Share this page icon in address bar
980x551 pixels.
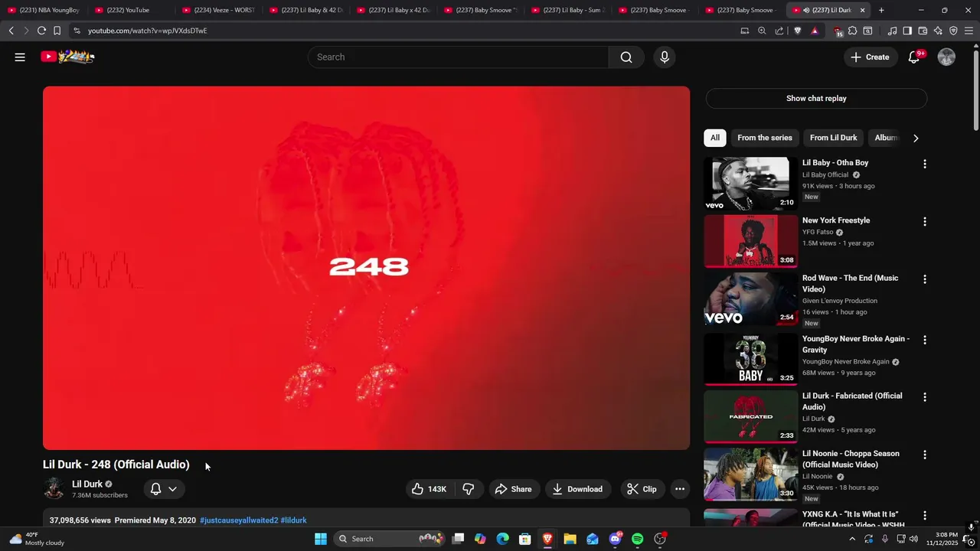click(779, 31)
